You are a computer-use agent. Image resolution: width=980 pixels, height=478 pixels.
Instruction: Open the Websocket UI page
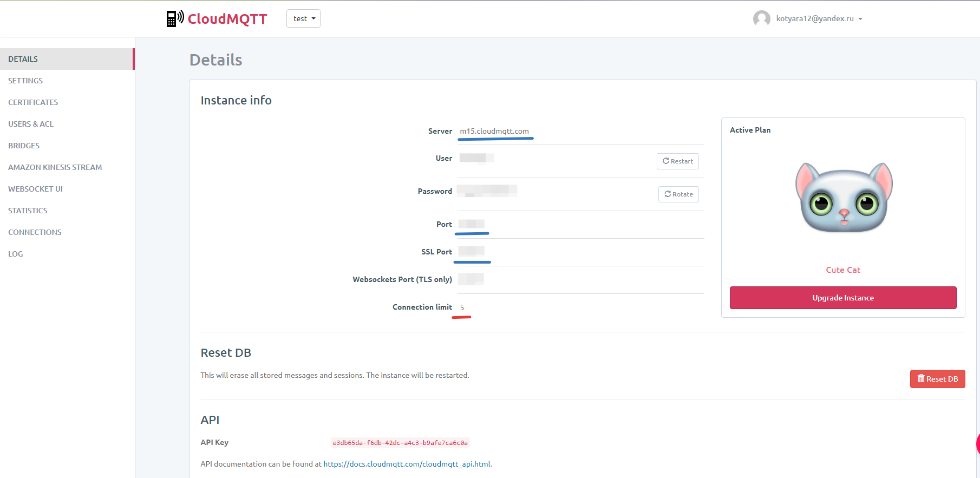click(35, 189)
